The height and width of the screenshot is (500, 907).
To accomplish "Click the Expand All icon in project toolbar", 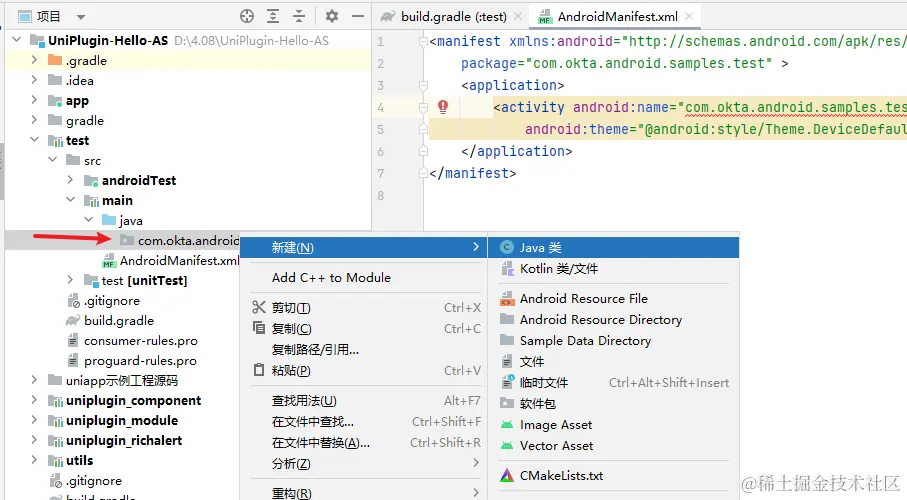I will point(273,16).
